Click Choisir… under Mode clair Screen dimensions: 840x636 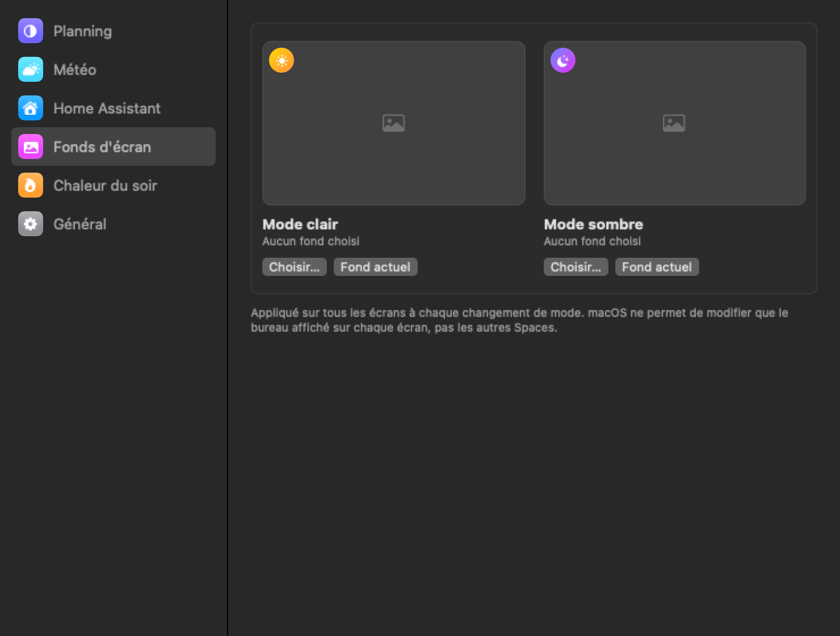295,267
